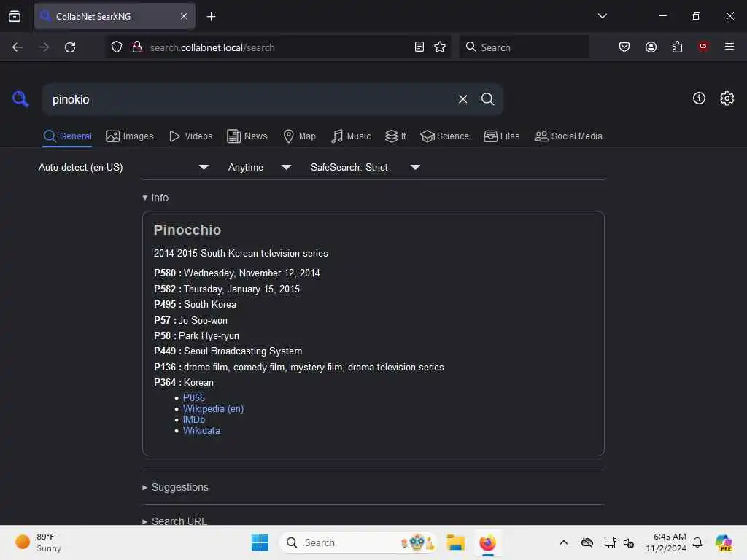Switch to the News category

[x=247, y=136]
